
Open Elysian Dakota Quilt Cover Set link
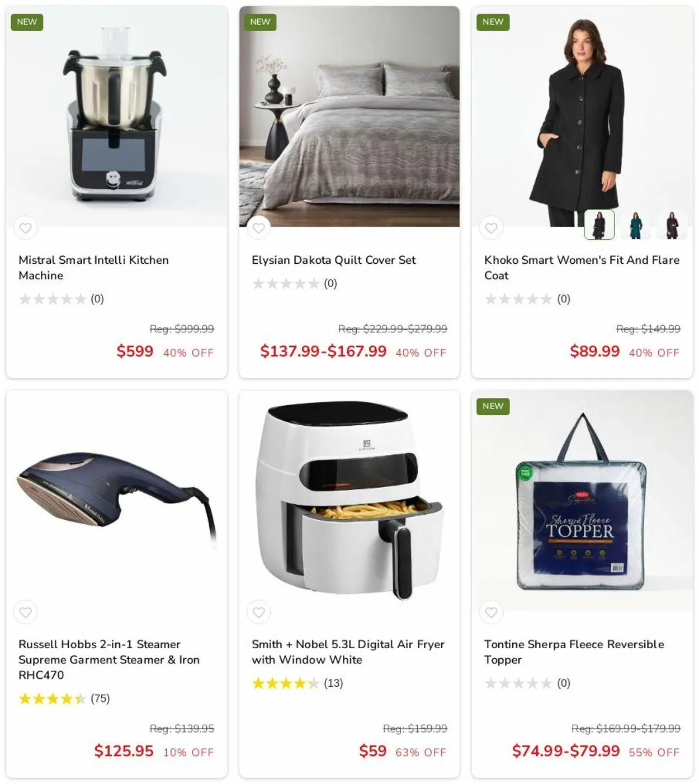pyautogui.click(x=334, y=260)
